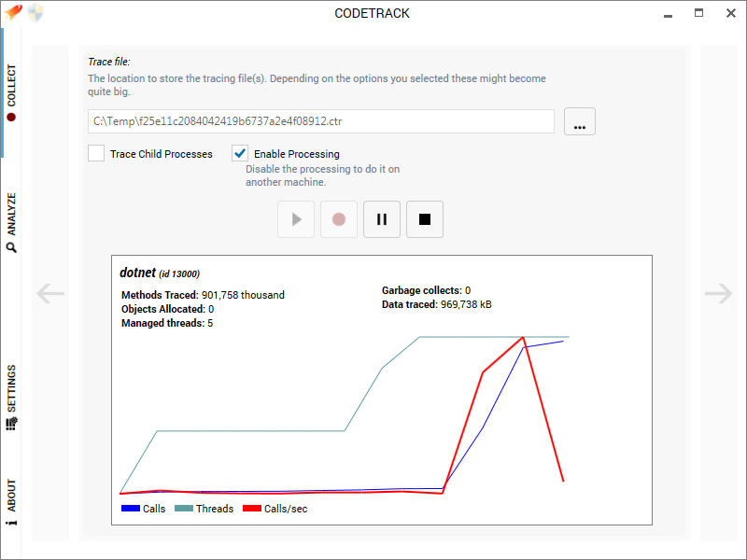This screenshot has height=560, width=747.
Task: Enable Trace Child Processes checkbox
Action: pos(96,153)
